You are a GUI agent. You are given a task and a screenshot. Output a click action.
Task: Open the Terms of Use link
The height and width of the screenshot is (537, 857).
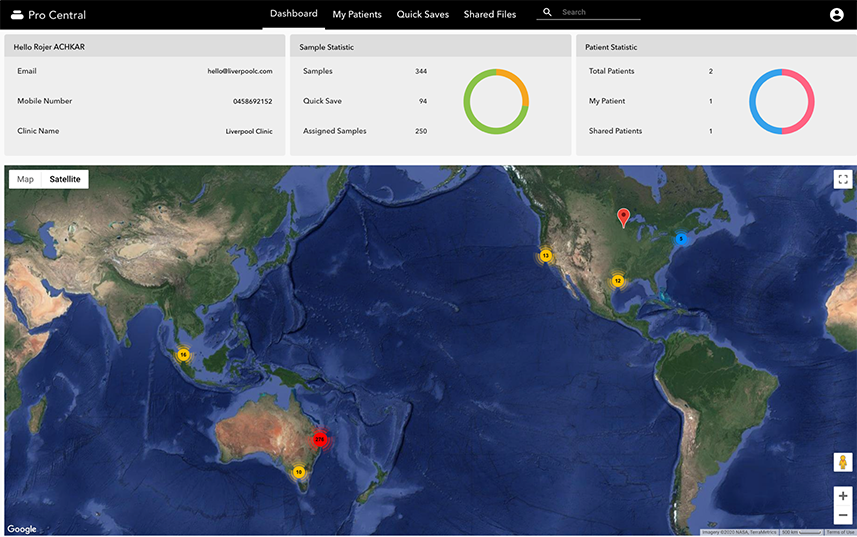point(840,532)
